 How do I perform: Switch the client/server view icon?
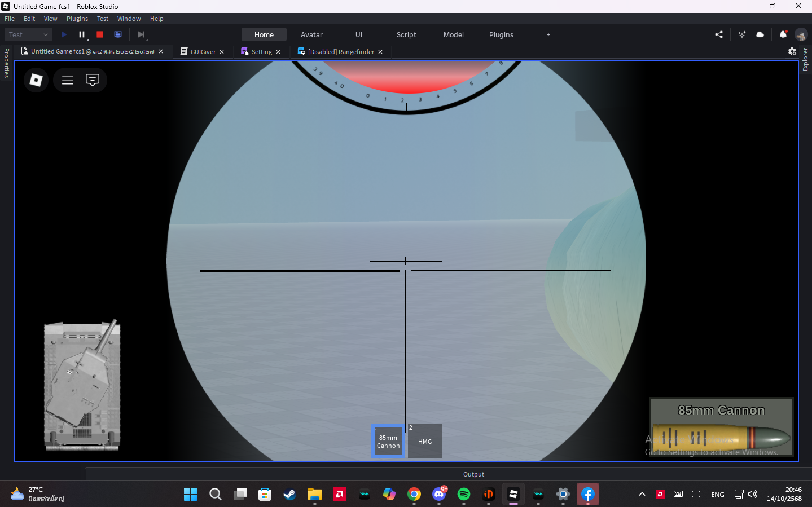coord(118,34)
